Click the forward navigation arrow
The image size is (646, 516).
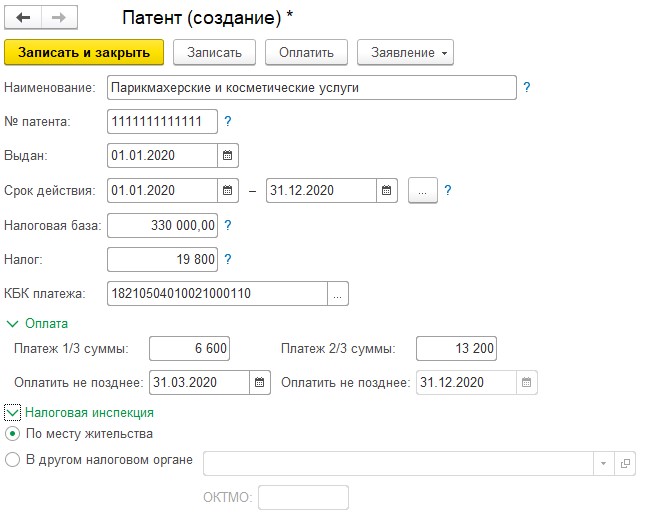click(58, 18)
